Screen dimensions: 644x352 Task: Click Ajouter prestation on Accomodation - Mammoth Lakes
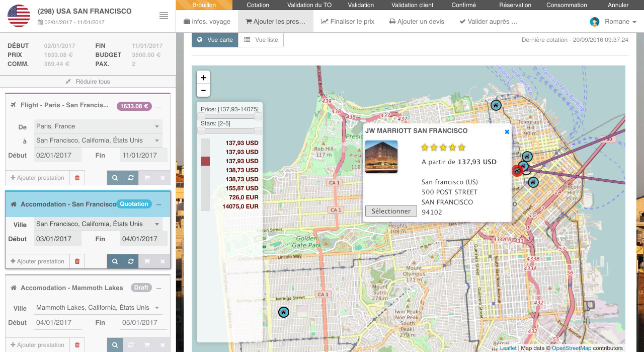pyautogui.click(x=37, y=345)
